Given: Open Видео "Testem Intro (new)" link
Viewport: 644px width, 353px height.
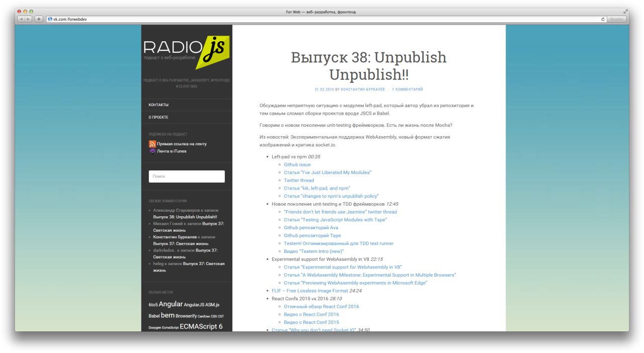Looking at the screenshot, I should [314, 251].
